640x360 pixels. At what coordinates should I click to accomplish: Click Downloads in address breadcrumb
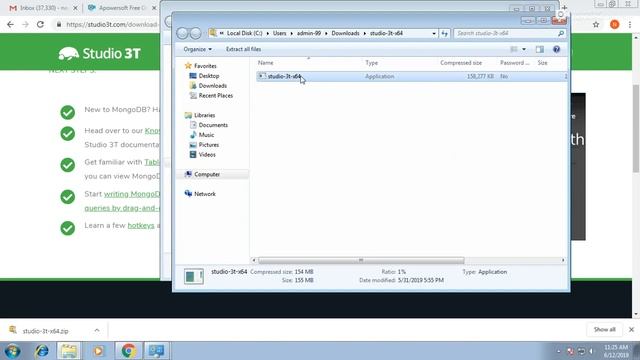pos(345,33)
